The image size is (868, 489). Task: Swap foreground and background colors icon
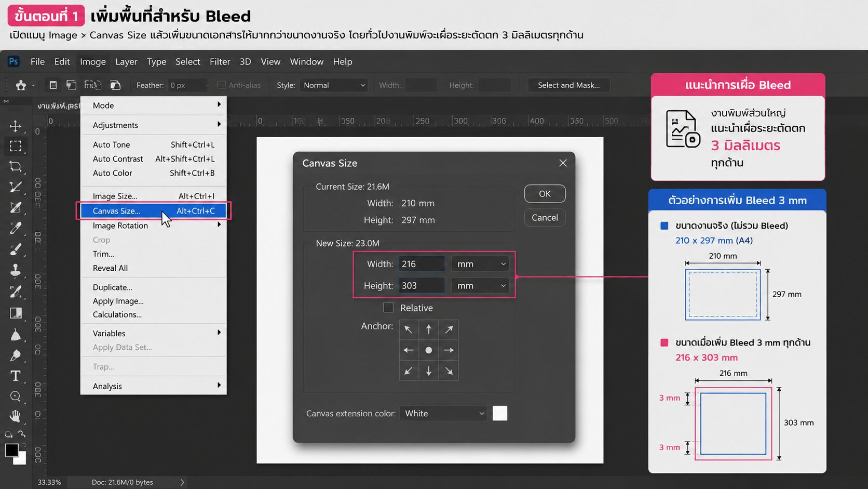(22, 434)
